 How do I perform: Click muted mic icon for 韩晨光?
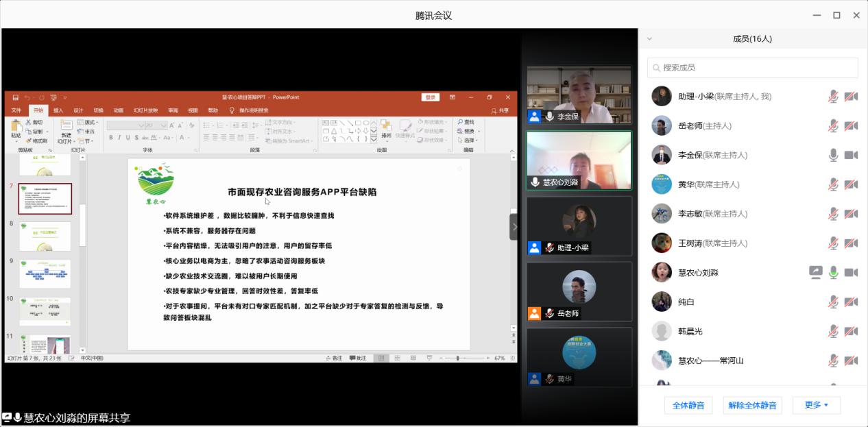(833, 332)
